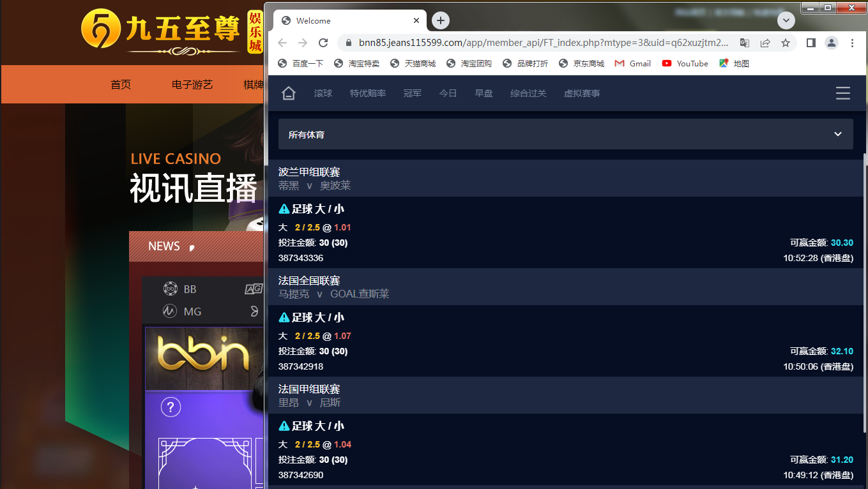Viewport: 868px width, 489px height.
Task: Click bet number 387342690
Action: pos(301,475)
